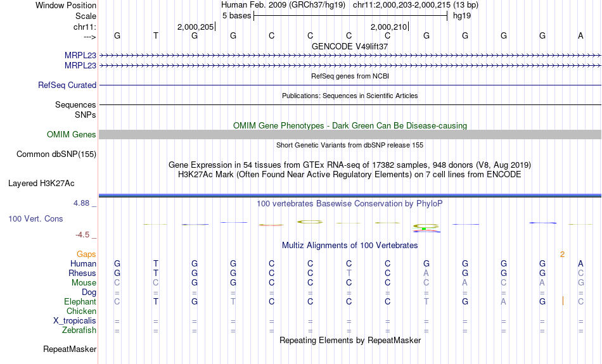Image resolution: width=602 pixels, height=364 pixels.
Task: Select the Human alignment row label
Action: click(x=83, y=263)
